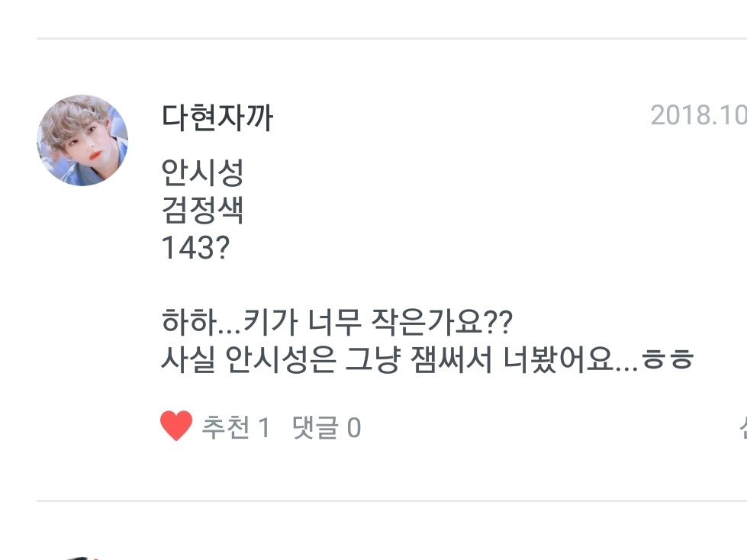Click the username 다현자까

pos(217,118)
